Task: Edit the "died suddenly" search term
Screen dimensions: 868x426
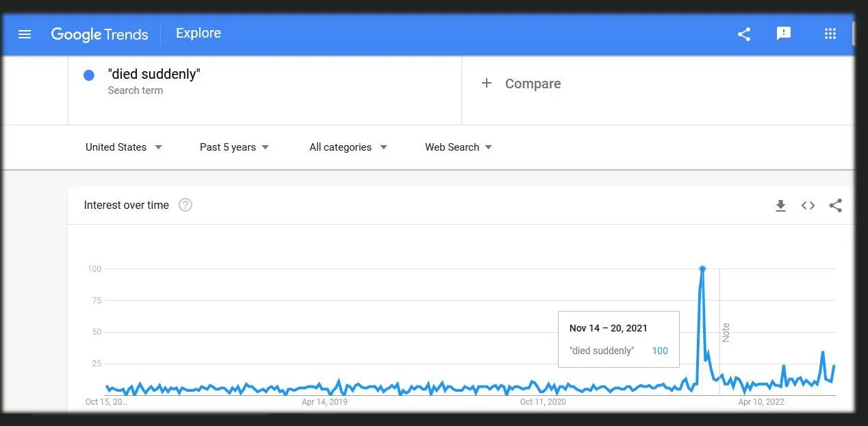Action: 154,75
